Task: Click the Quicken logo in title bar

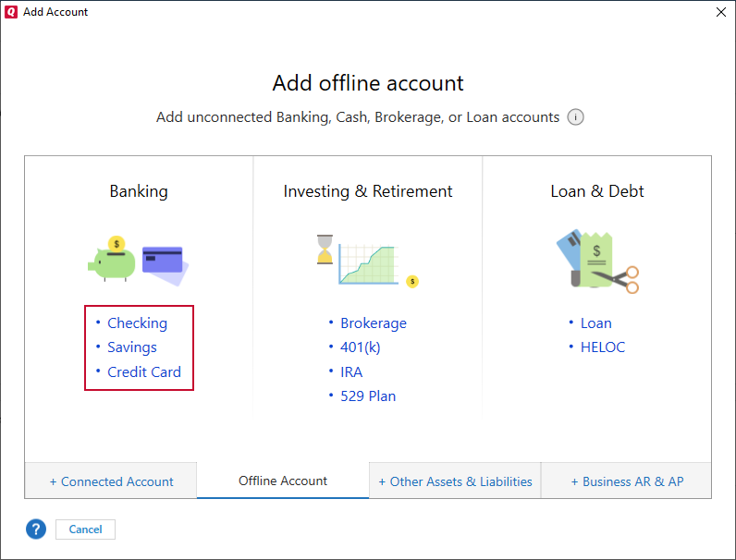Action: click(12, 12)
